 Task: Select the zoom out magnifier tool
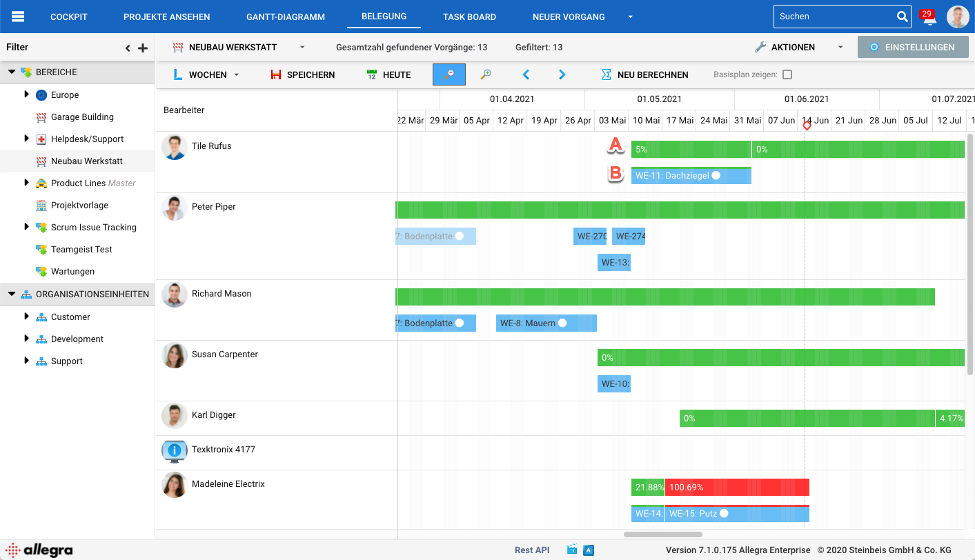[449, 74]
